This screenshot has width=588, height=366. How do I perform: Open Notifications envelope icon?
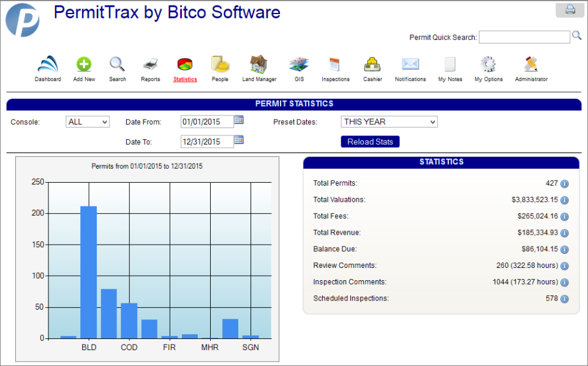(410, 64)
